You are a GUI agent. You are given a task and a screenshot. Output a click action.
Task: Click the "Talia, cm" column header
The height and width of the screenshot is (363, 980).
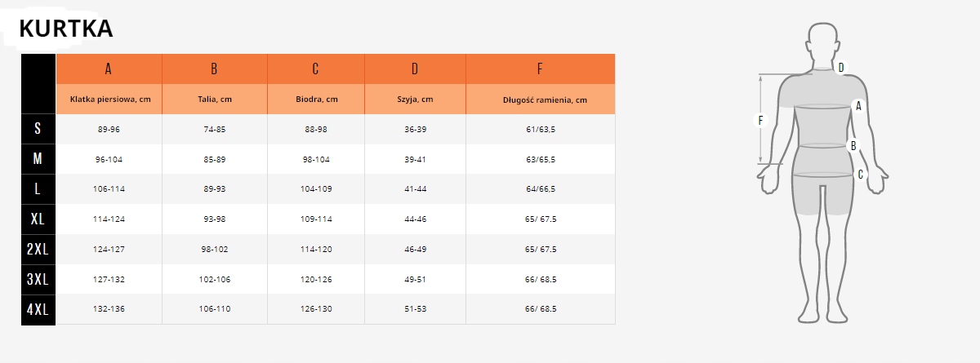[215, 100]
